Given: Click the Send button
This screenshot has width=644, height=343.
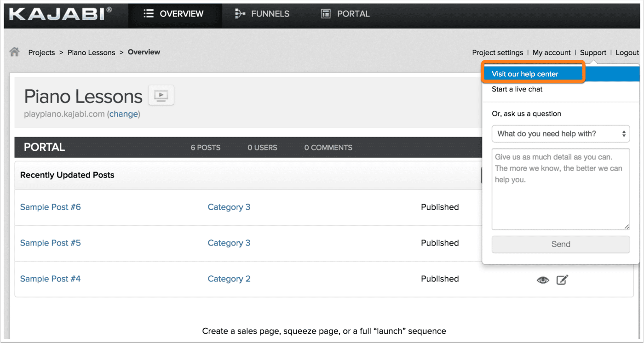Looking at the screenshot, I should coord(561,244).
